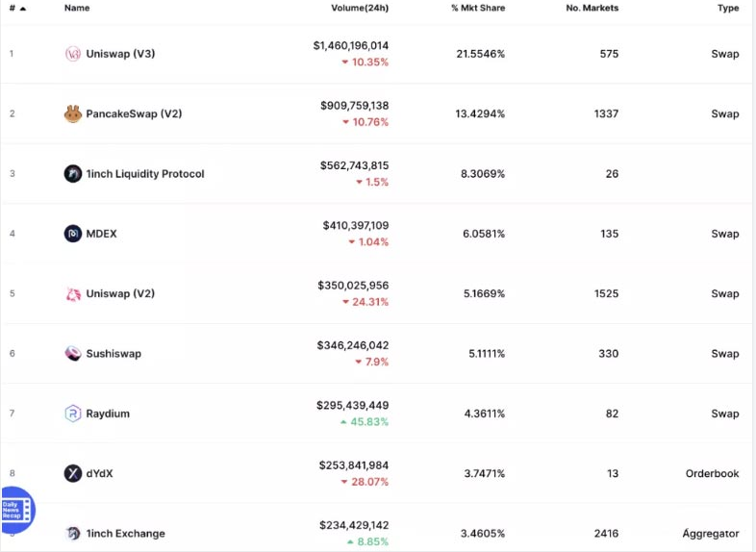Sort table by % Mkt Share header
The width and height of the screenshot is (756, 552).
[478, 8]
